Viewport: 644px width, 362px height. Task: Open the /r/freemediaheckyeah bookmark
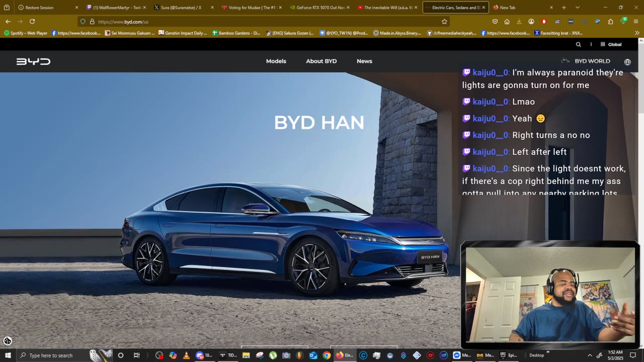451,33
